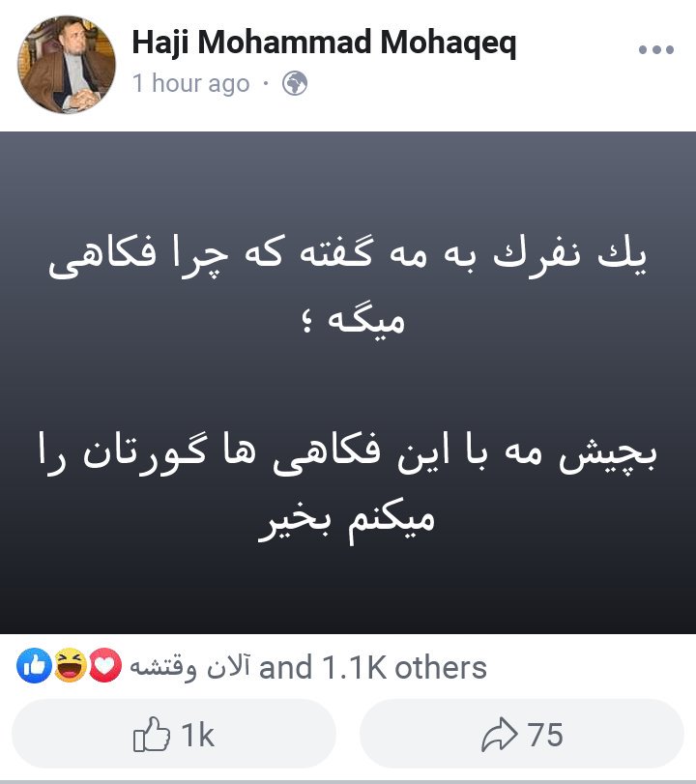
Task: Open the Haji Mohammad Mohaqeq profile name link
Action: [324, 42]
